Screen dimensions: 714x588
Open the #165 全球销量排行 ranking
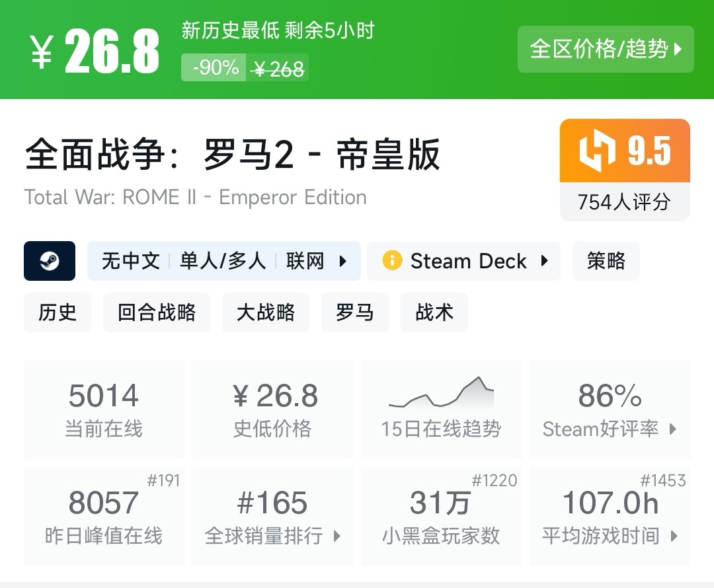(272, 516)
